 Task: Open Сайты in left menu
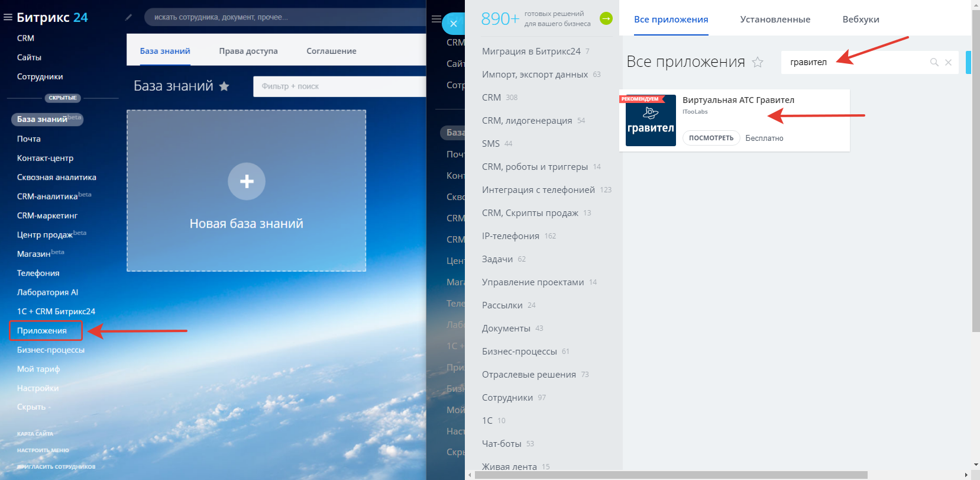click(29, 57)
